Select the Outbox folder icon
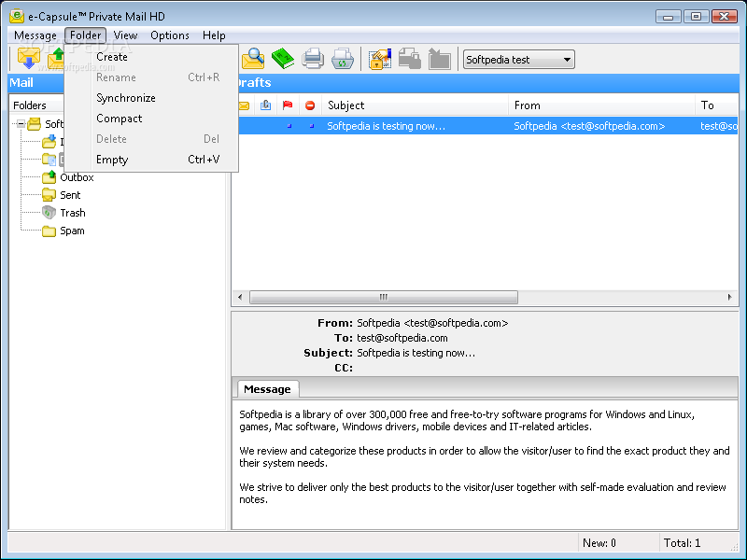This screenshot has width=747, height=560. [49, 177]
